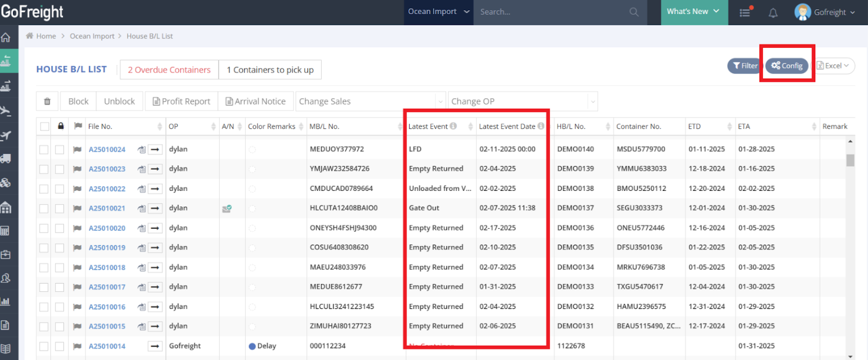The width and height of the screenshot is (868, 360).
Task: Click info icon beside Latest Event header
Action: 453,126
